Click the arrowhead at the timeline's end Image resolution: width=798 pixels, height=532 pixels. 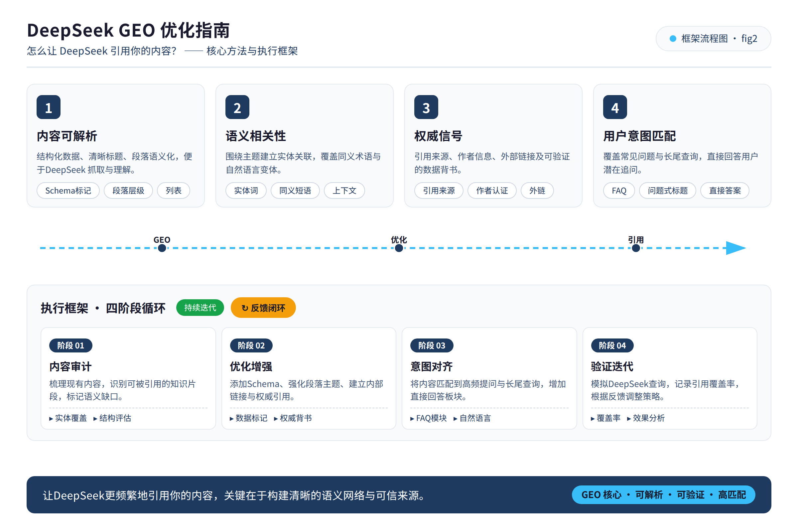coord(735,248)
